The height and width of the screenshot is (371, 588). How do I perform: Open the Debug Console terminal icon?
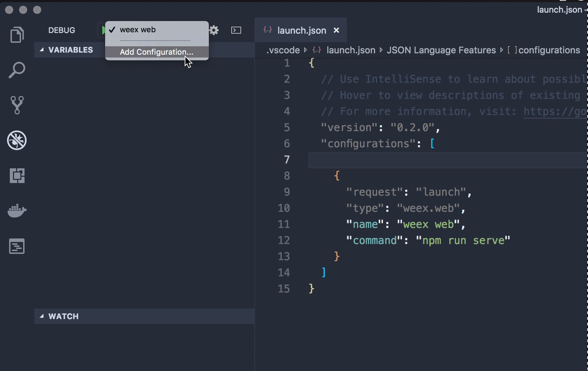(236, 31)
